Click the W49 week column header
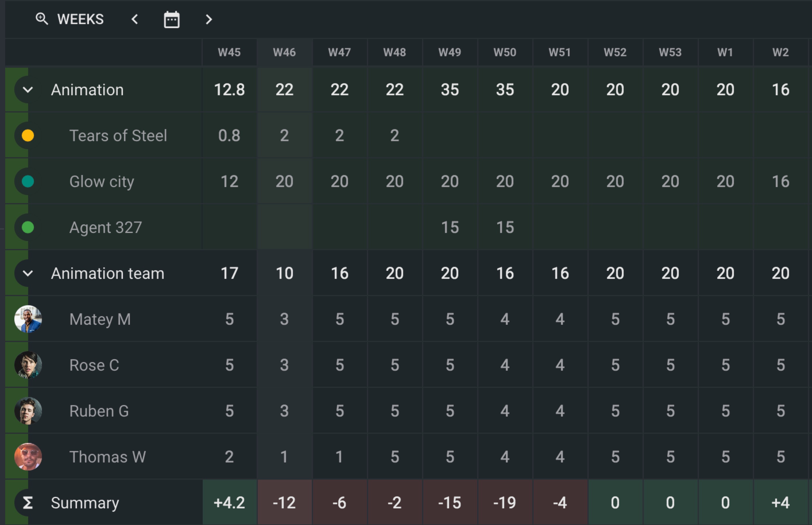 coord(450,52)
